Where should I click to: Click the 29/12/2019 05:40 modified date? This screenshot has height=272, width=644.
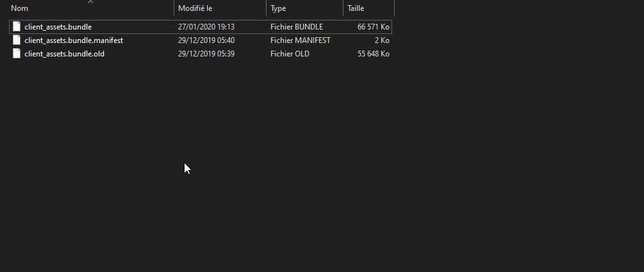206,40
